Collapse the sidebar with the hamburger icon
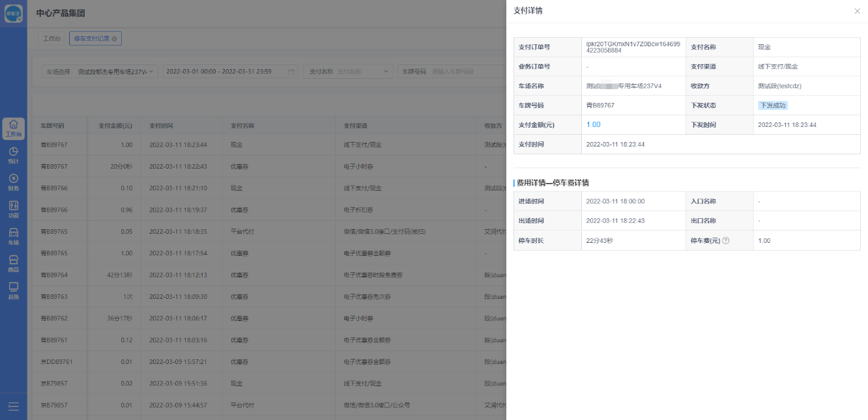The width and height of the screenshot is (868, 420). [14, 406]
